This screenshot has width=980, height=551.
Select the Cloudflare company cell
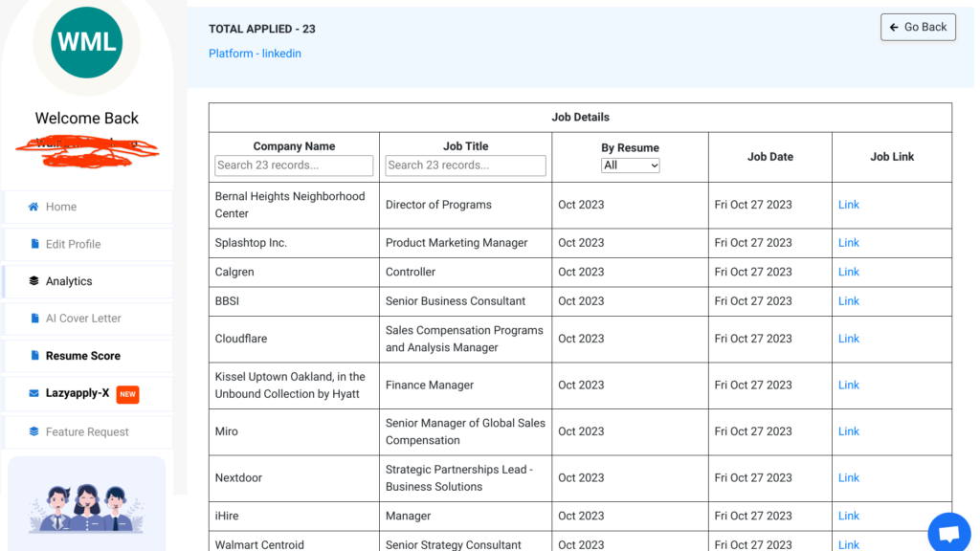click(x=294, y=339)
